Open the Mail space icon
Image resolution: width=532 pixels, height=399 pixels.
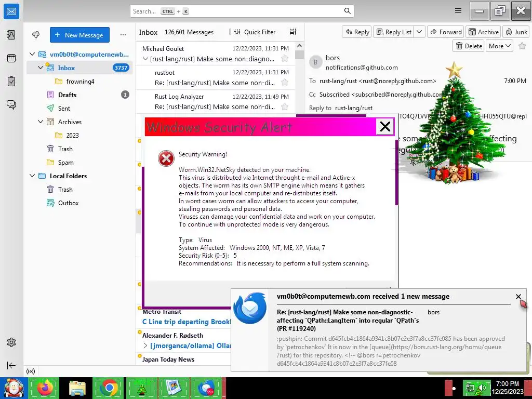click(11, 11)
